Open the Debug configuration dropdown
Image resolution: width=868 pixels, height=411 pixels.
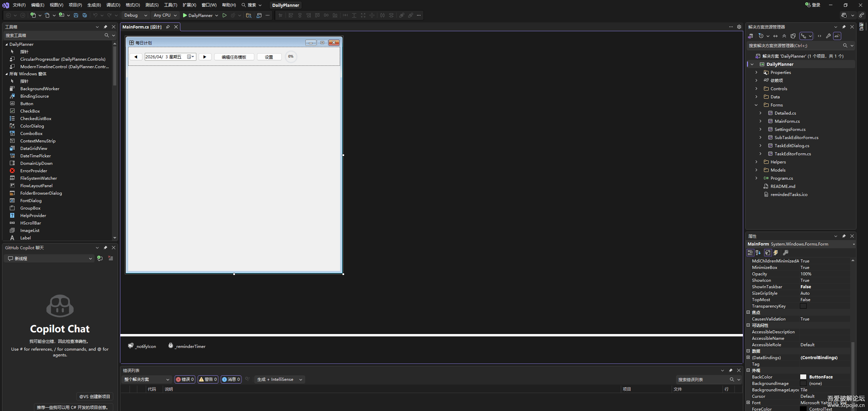(136, 15)
